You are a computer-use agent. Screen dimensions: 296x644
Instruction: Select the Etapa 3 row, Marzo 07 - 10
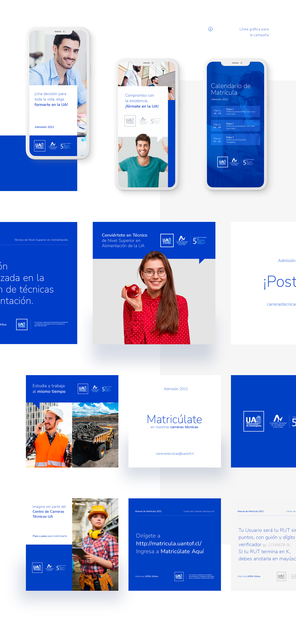235,140
